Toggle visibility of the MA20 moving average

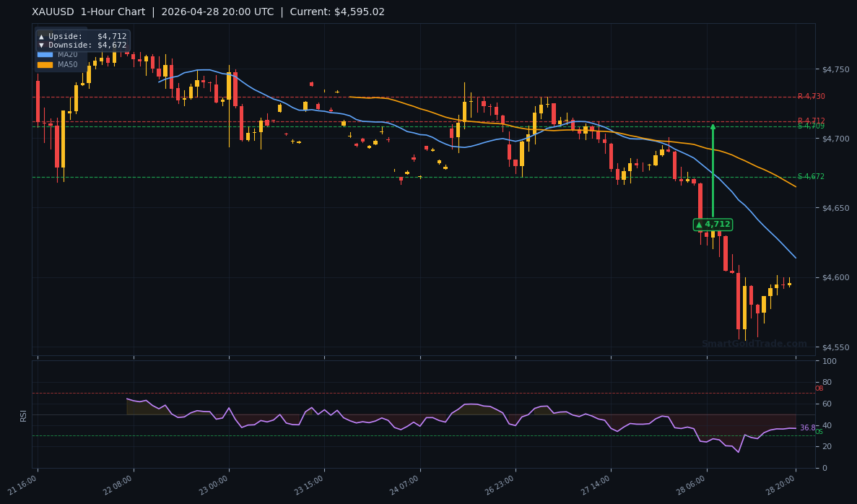[x=45, y=54]
